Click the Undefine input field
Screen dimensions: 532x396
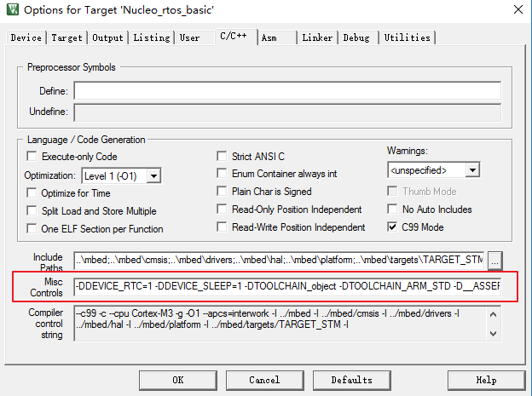287,113
